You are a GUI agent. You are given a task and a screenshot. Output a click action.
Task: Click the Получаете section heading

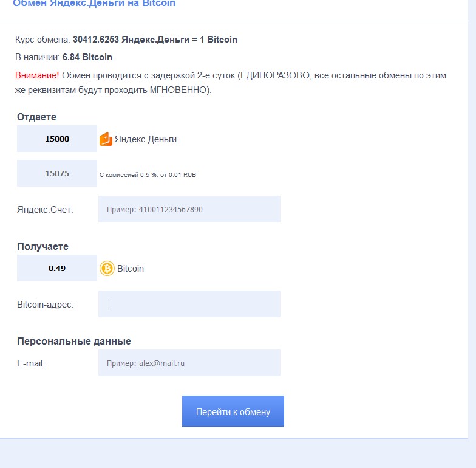(x=42, y=247)
